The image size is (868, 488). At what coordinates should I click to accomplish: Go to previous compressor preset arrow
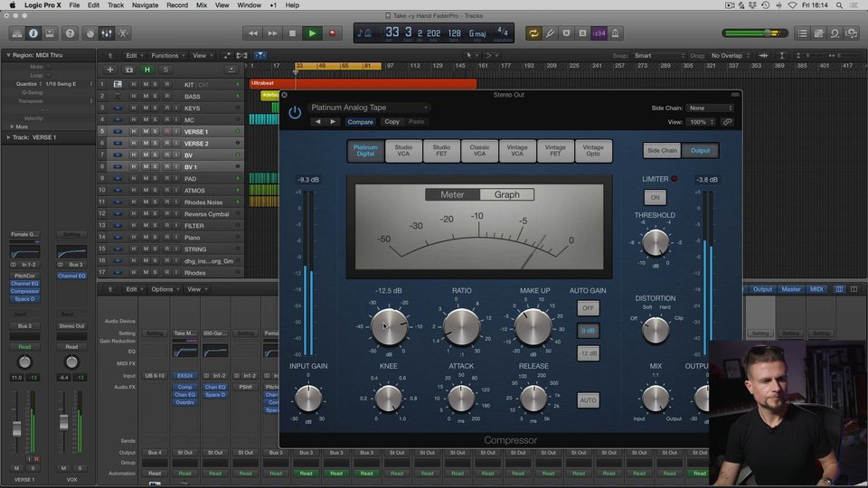317,122
